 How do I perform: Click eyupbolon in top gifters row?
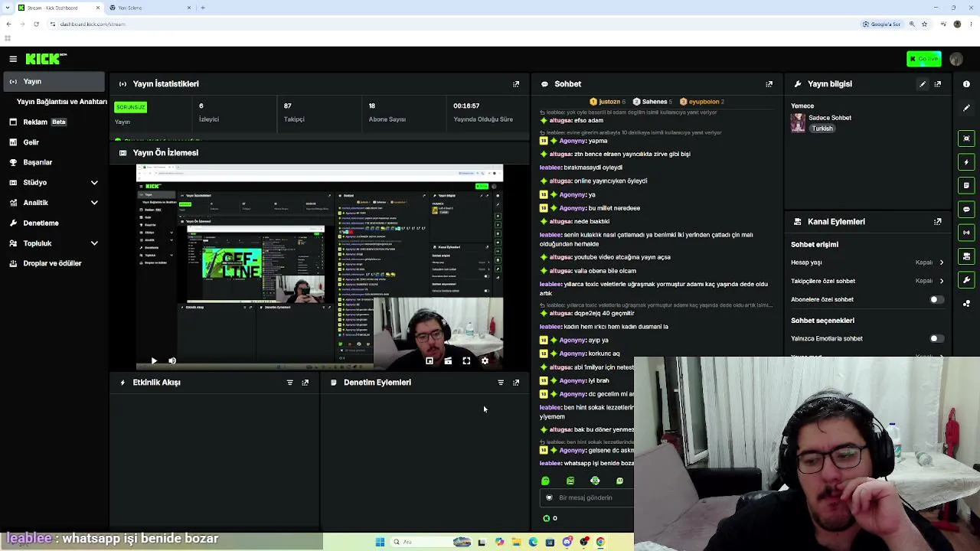[703, 102]
